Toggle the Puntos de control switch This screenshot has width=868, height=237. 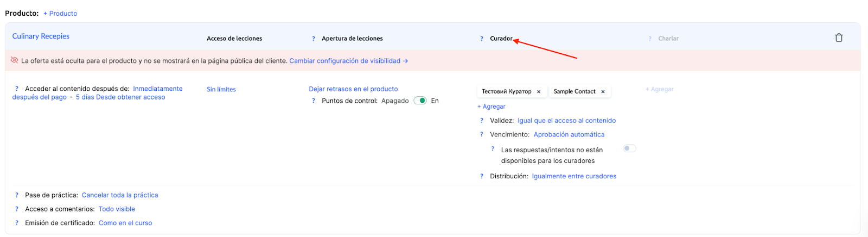point(420,101)
